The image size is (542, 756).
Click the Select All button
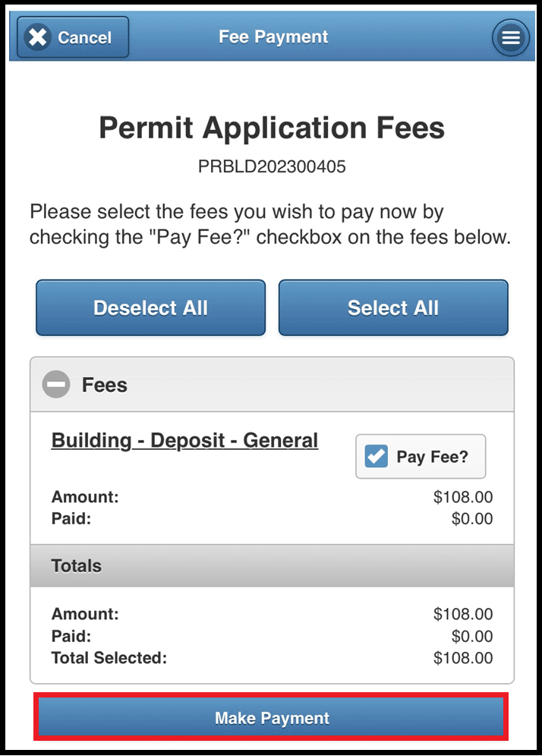(392, 308)
